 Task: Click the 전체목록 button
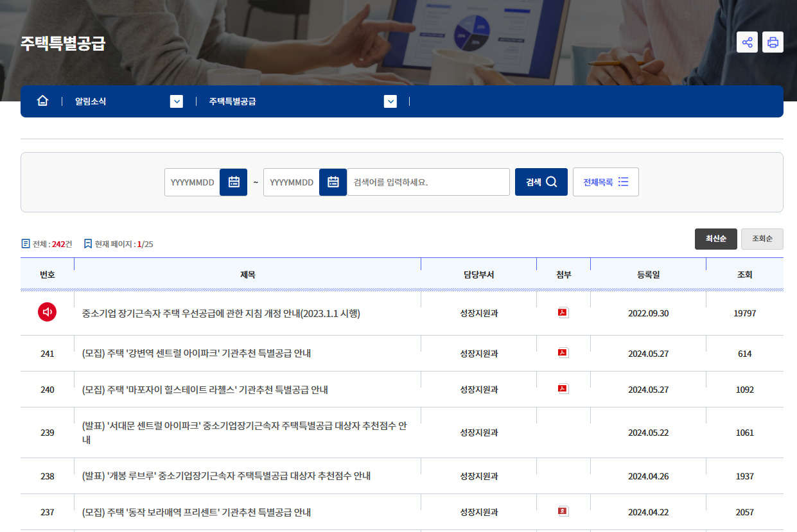click(x=606, y=182)
